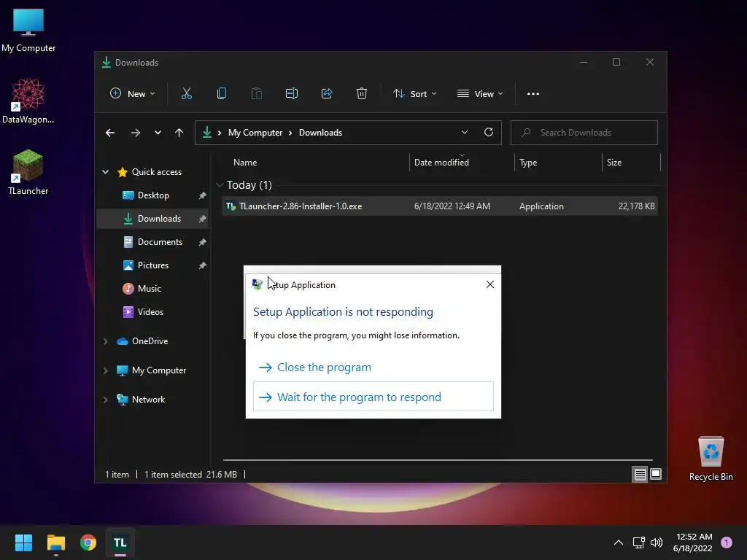747x560 pixels.
Task: Collapse the Quick access tree node
Action: click(105, 172)
